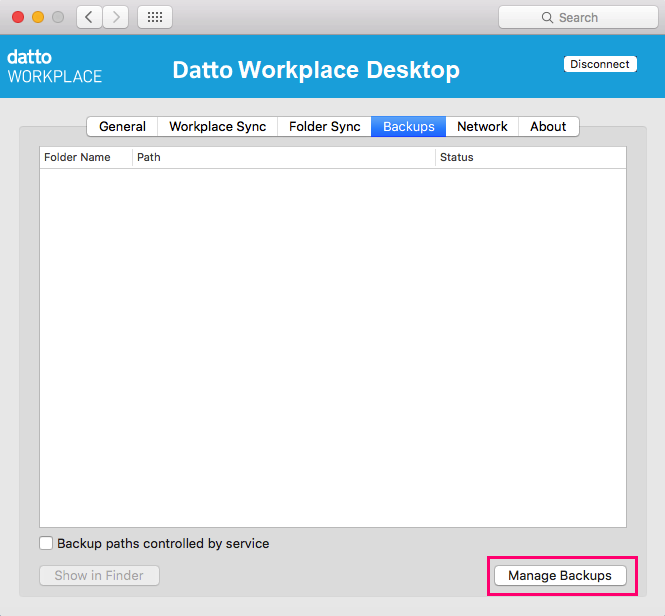Minimize the window with yellow button

point(38,17)
